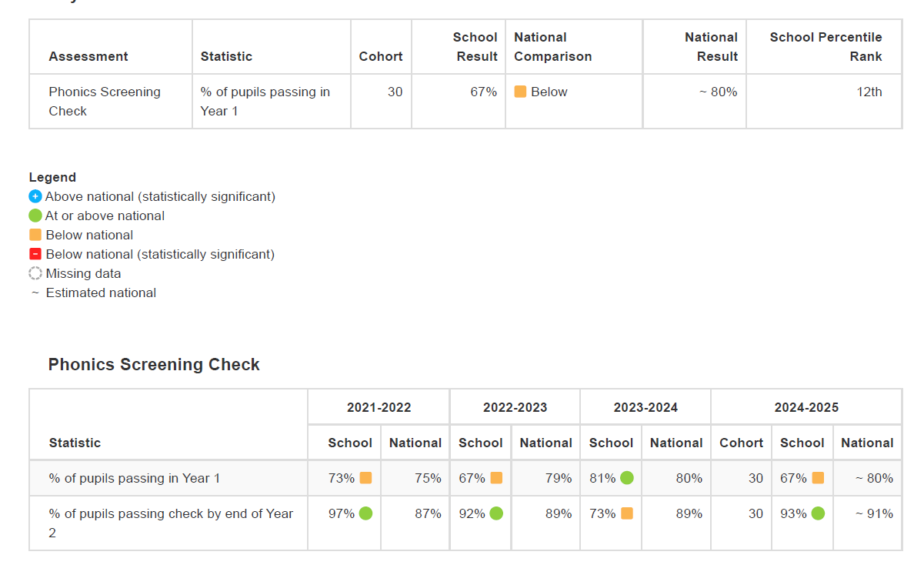Click green indicator next to 97% school result
Screen dimensions: 924x575
[365, 513]
